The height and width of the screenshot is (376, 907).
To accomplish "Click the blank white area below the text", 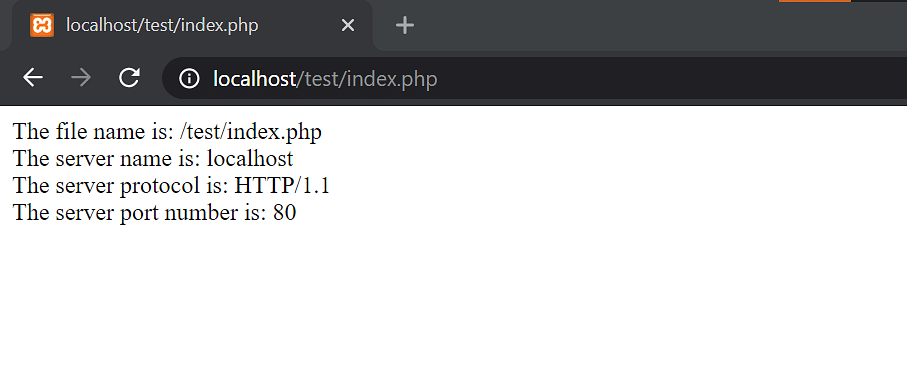I will click(x=454, y=301).
